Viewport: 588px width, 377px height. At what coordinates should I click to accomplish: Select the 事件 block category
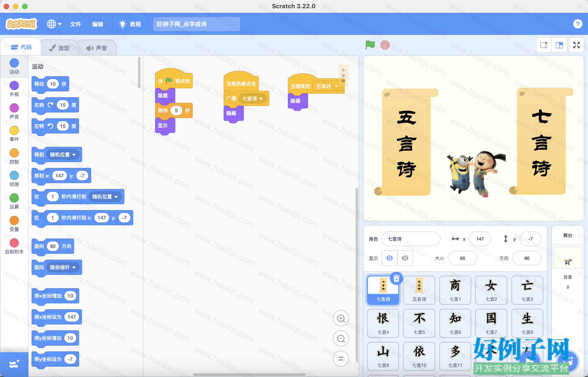(14, 134)
